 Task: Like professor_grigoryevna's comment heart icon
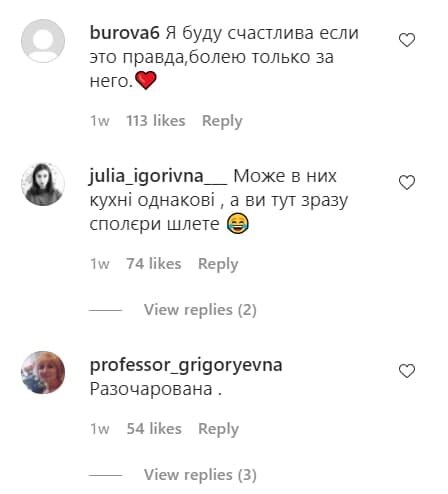click(x=407, y=371)
